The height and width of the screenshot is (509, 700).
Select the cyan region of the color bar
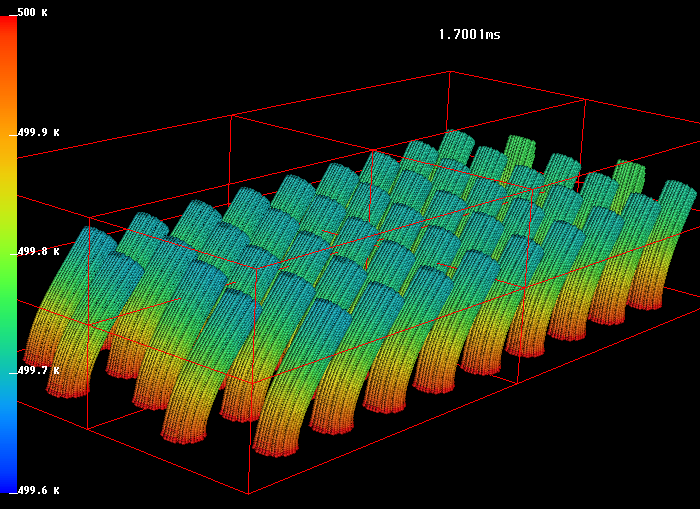(x=8, y=370)
